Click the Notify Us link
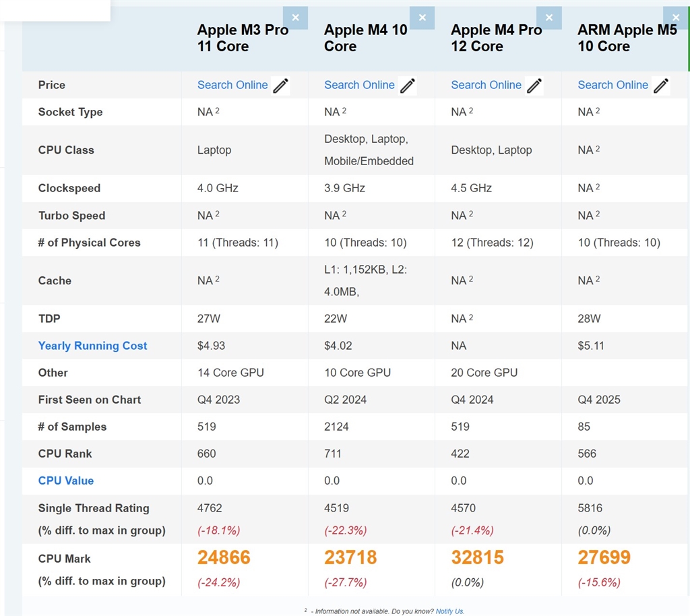The height and width of the screenshot is (616, 690). [449, 611]
